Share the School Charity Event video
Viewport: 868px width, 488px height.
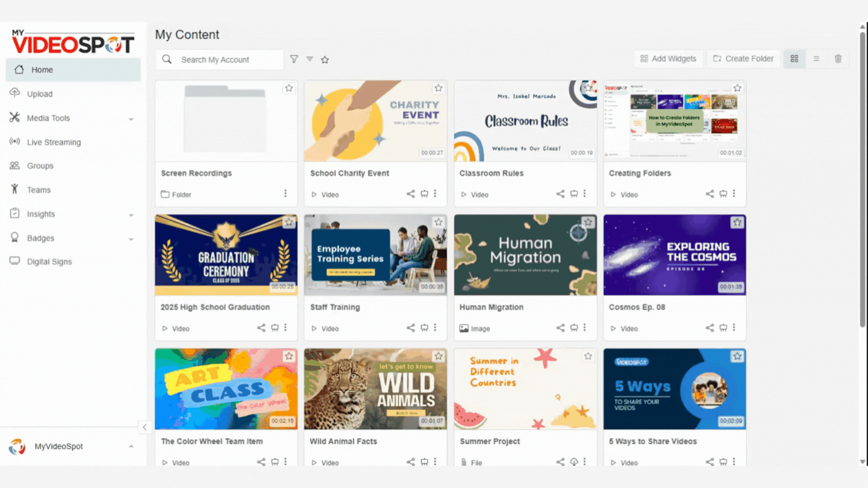[410, 194]
